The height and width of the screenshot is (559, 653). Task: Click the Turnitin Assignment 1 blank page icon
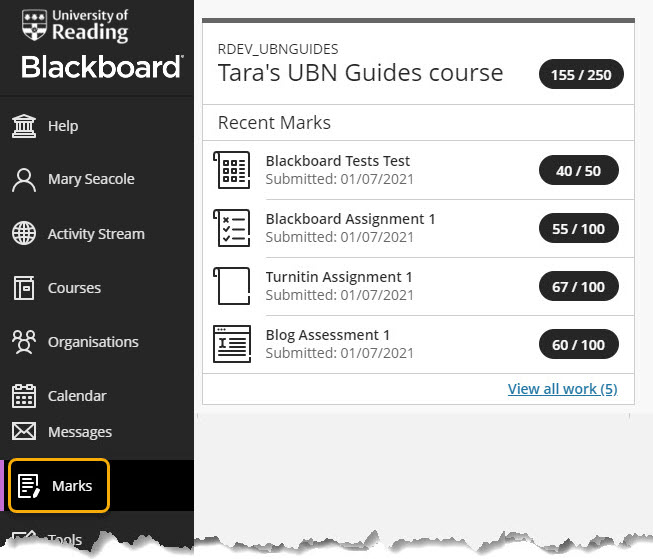pyautogui.click(x=232, y=286)
